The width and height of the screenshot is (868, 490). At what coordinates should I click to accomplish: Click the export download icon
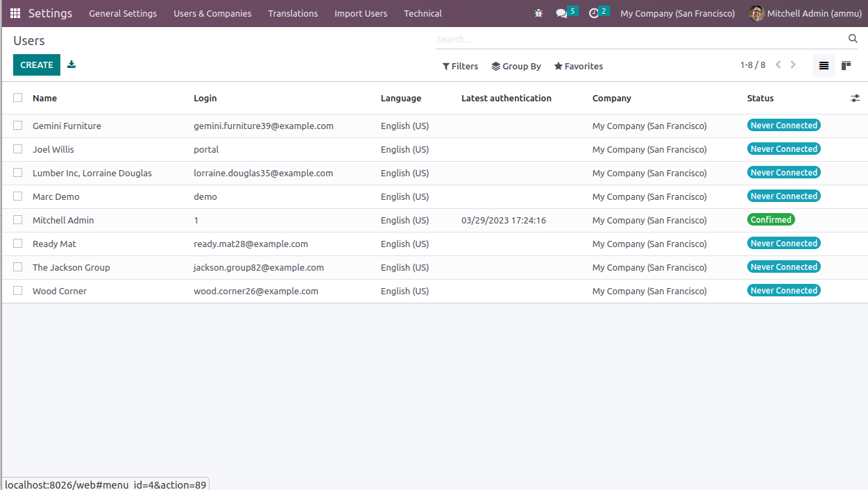coord(71,65)
